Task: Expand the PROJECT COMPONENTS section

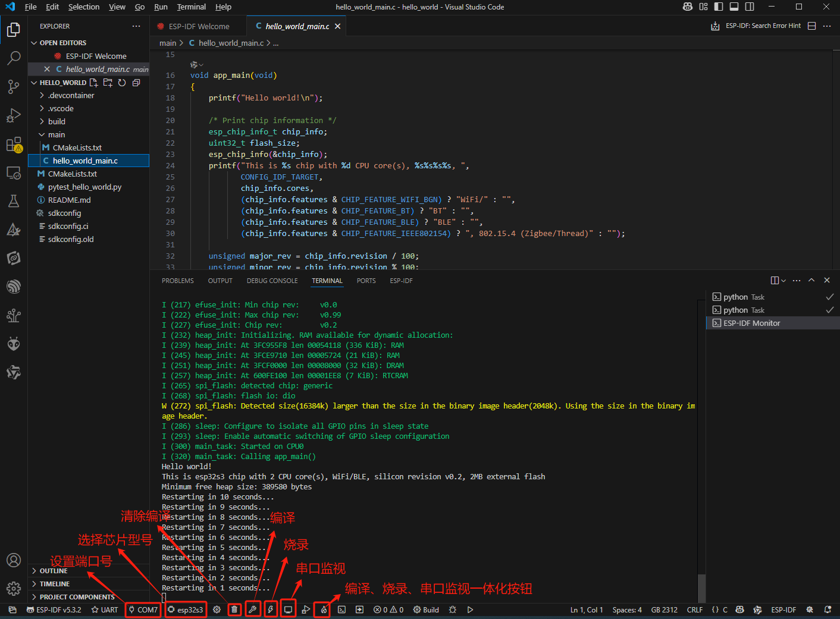Action: [88, 597]
